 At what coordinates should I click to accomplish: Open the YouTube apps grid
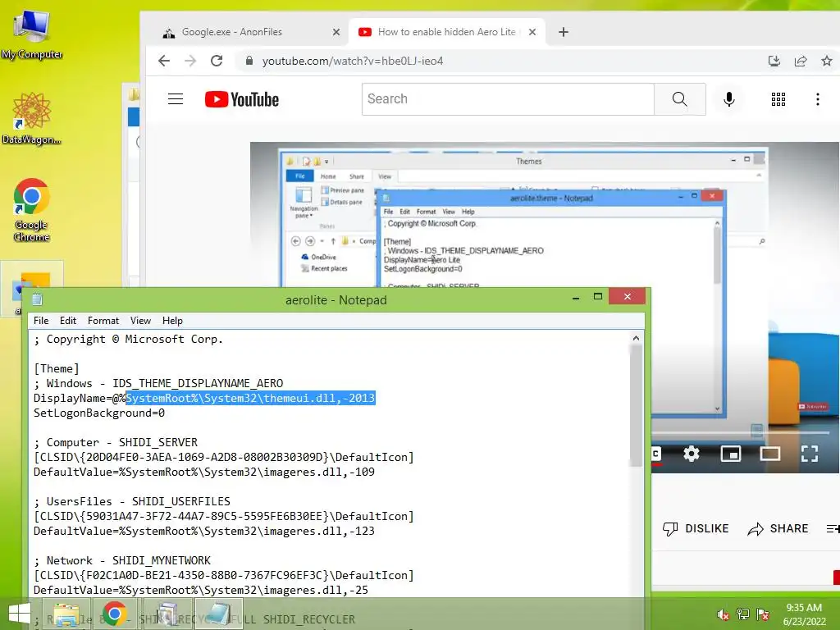click(x=778, y=99)
